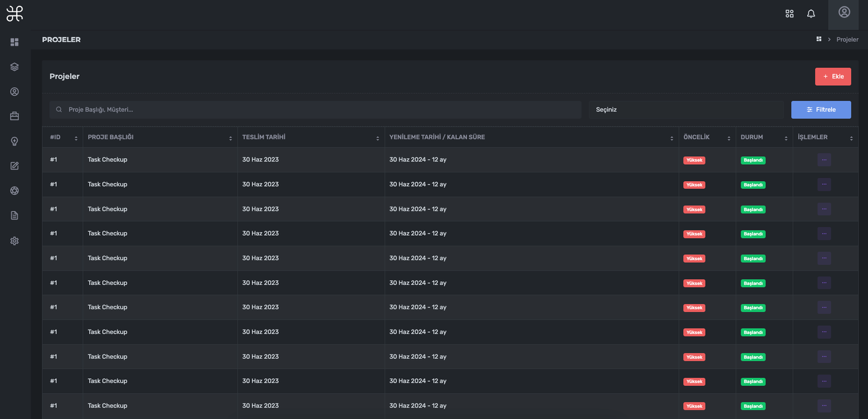The width and height of the screenshot is (868, 419).
Task: Open the lightbulb sidebar icon
Action: (15, 141)
